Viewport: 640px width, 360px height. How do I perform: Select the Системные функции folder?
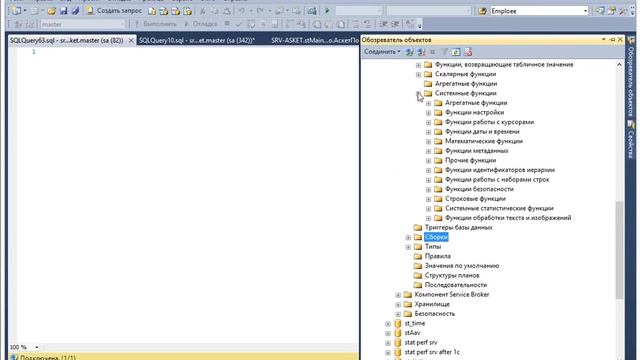tap(465, 93)
